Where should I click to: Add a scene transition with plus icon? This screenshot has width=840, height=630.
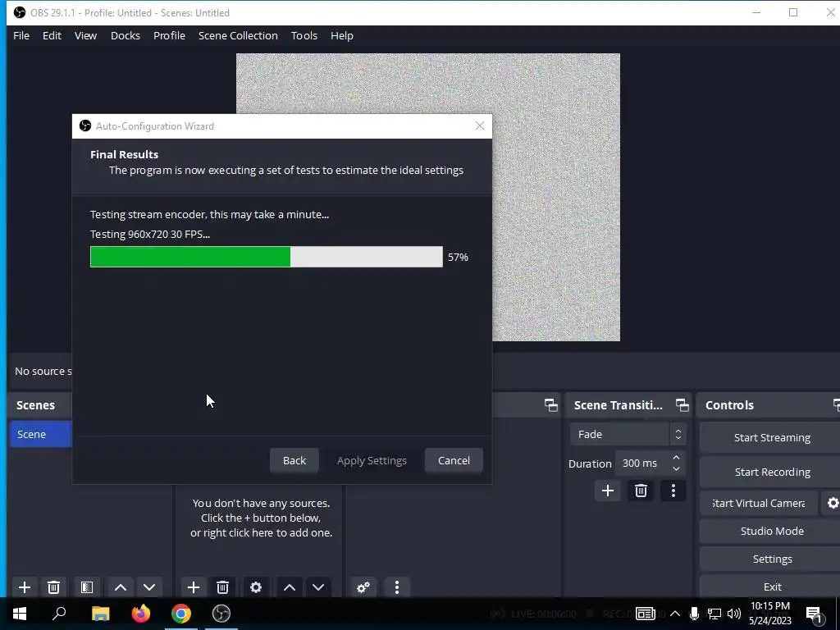point(608,491)
